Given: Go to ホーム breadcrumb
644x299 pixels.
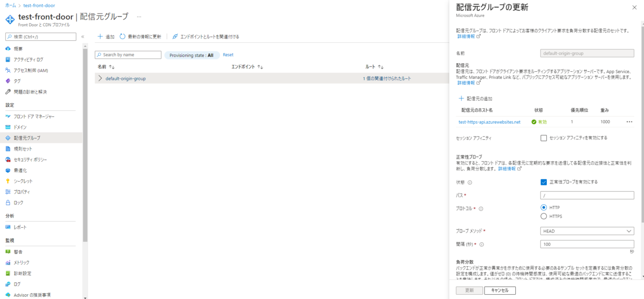Looking at the screenshot, I should pos(10,5).
